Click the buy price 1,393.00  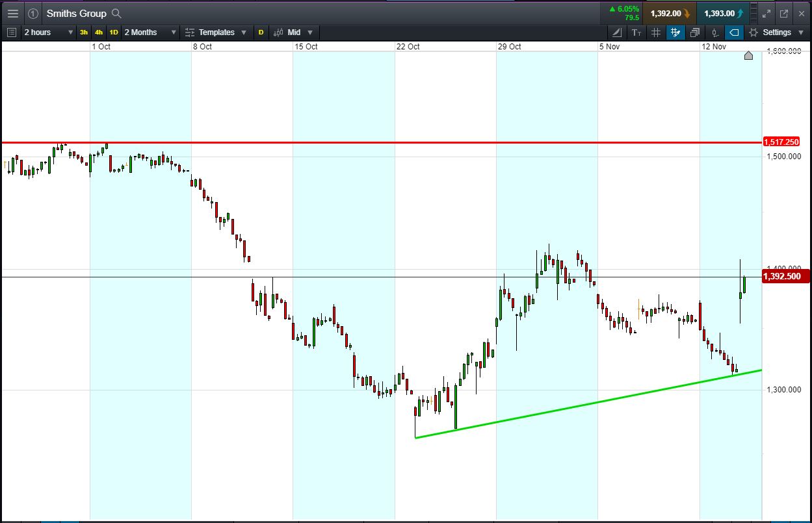[x=722, y=13]
